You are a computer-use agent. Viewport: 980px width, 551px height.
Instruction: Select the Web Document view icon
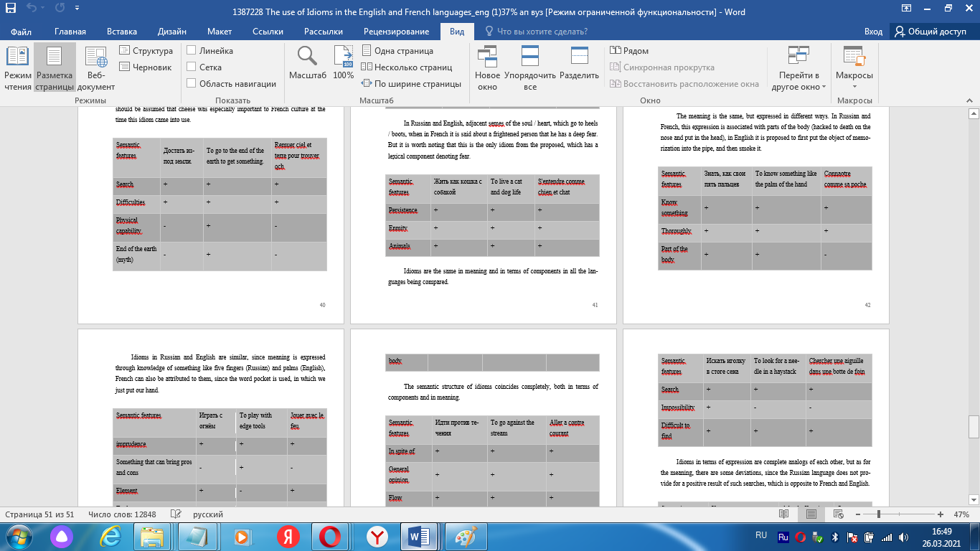[96, 68]
